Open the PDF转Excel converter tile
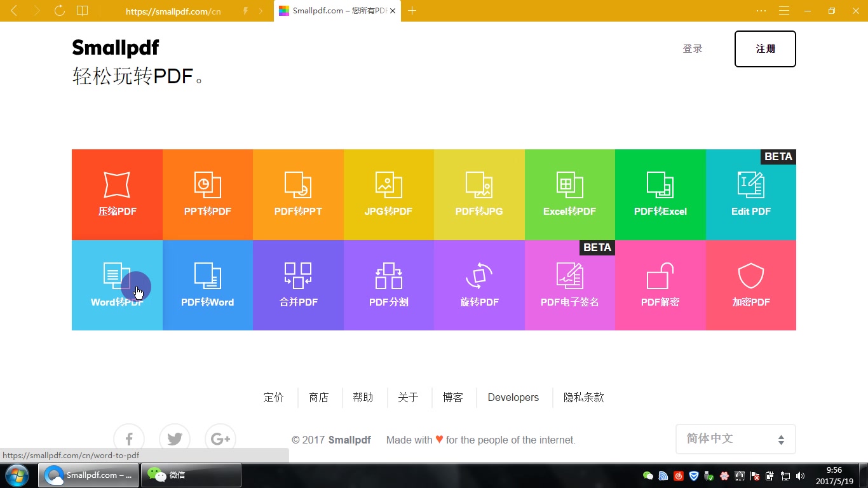 (660, 194)
